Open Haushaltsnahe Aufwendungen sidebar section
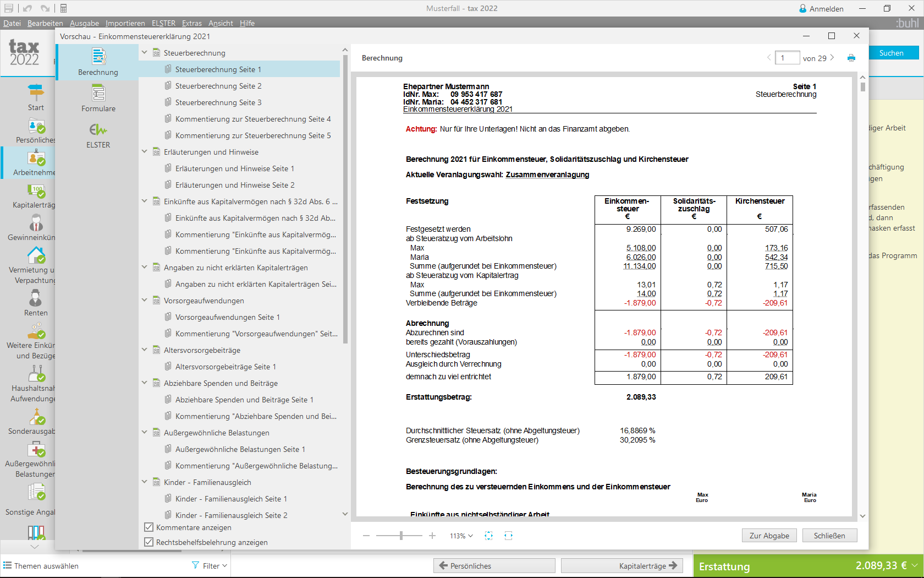The height and width of the screenshot is (578, 924). (x=33, y=383)
